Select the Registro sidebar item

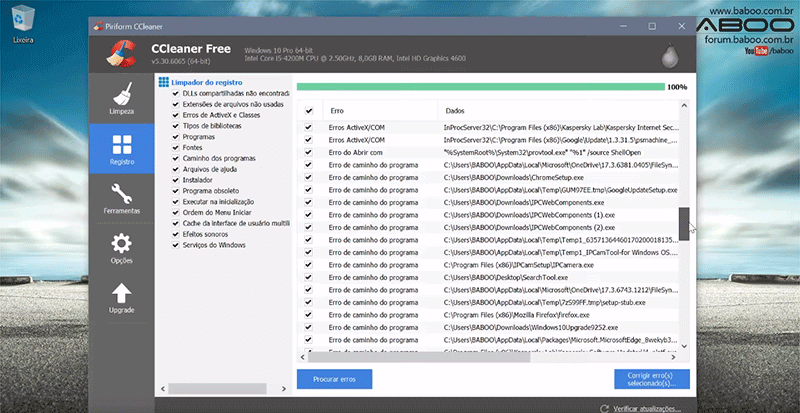pyautogui.click(x=121, y=149)
